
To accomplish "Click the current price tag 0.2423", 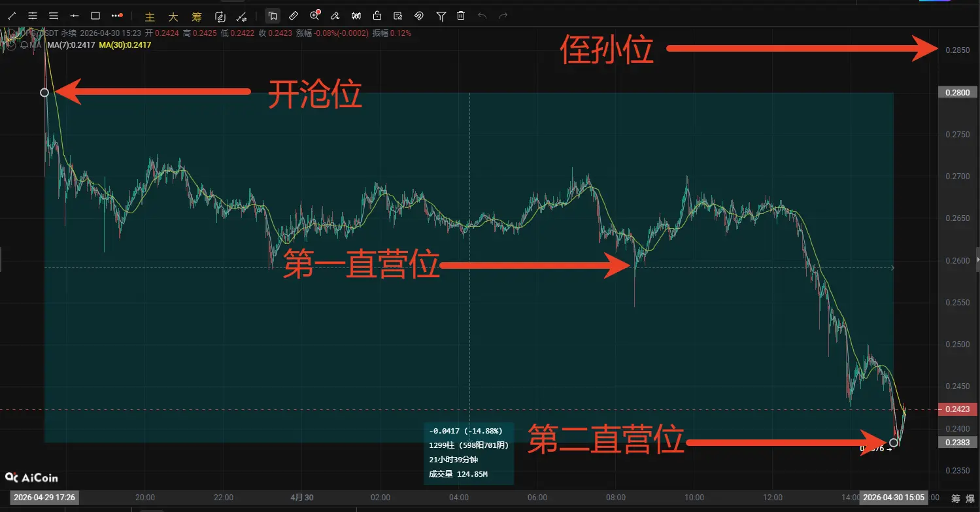I will pyautogui.click(x=958, y=410).
